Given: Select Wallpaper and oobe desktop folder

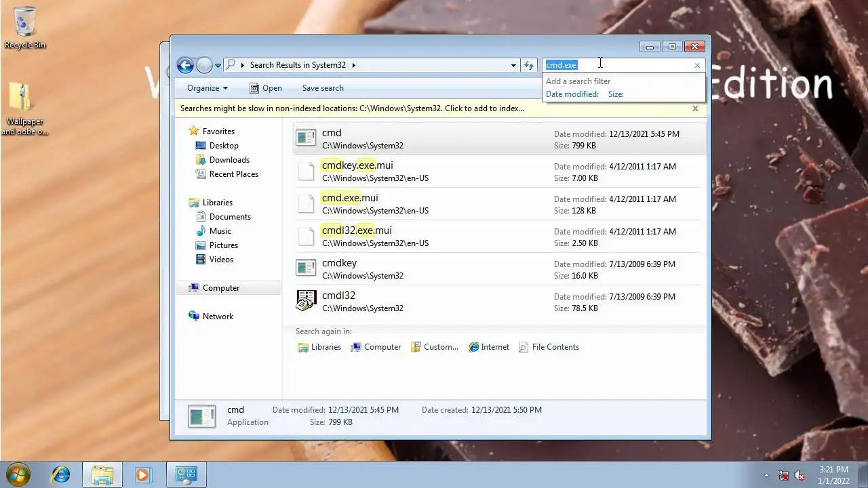Looking at the screenshot, I should coord(25,108).
